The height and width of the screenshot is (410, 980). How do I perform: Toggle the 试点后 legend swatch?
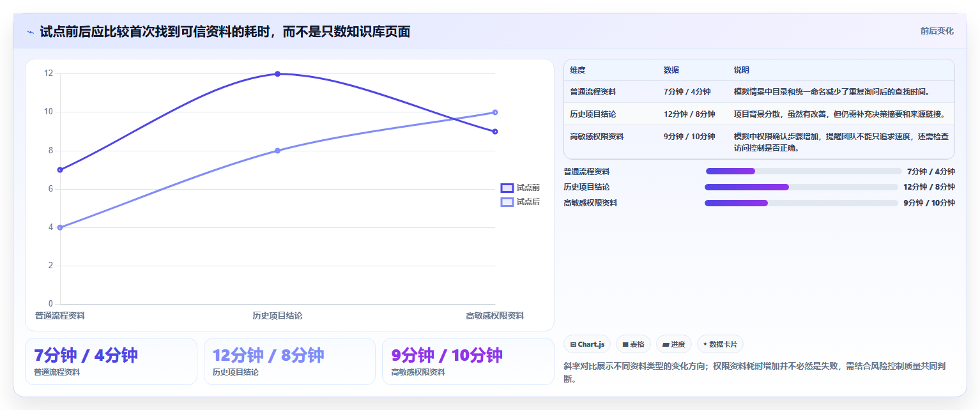[x=507, y=202]
